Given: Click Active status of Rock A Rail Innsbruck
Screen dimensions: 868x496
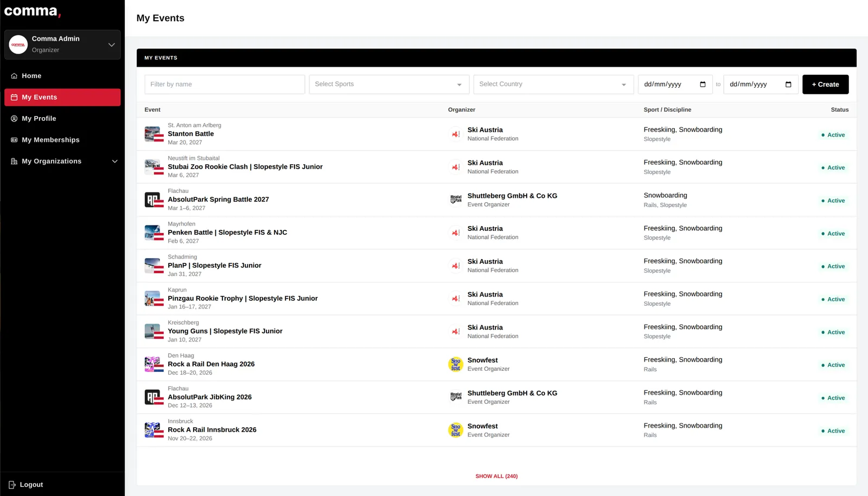Looking at the screenshot, I should click(833, 431).
